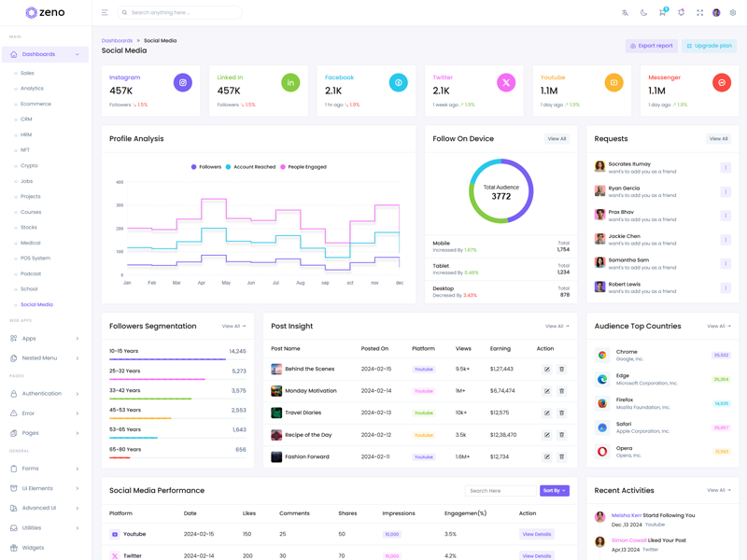
Task: Delete the Fashion Forward post
Action: click(561, 457)
